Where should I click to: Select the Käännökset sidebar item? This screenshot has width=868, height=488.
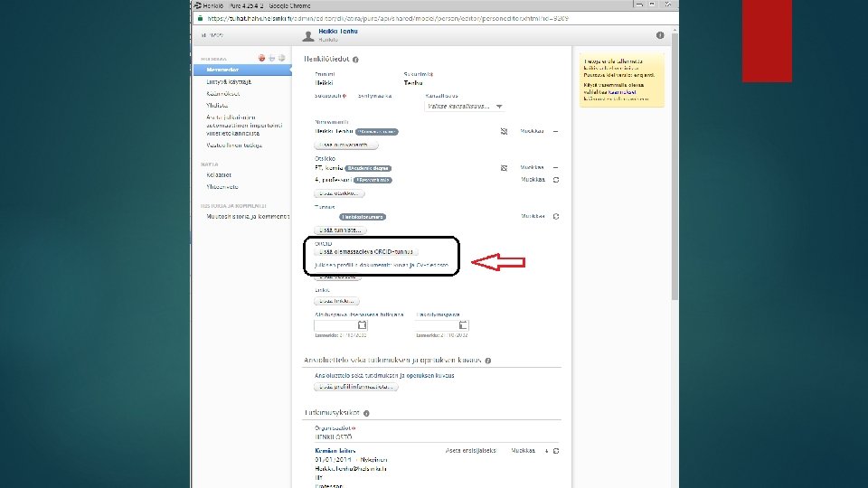coord(223,93)
